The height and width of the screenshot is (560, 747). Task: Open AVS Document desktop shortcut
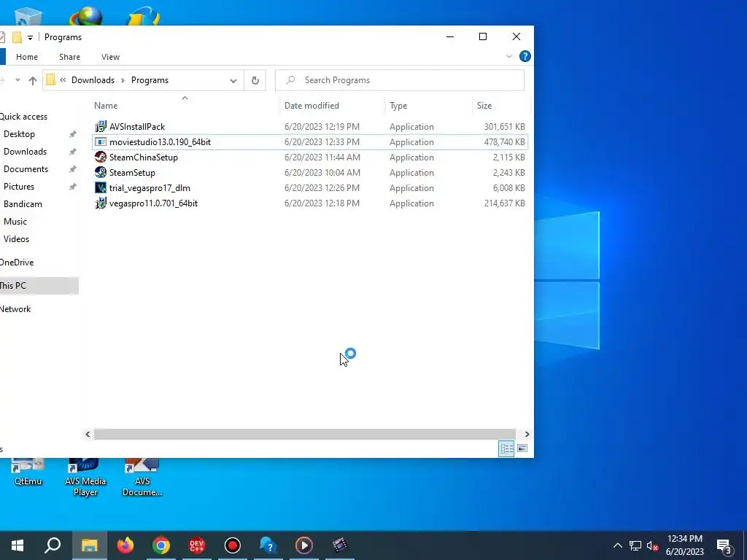tap(142, 477)
